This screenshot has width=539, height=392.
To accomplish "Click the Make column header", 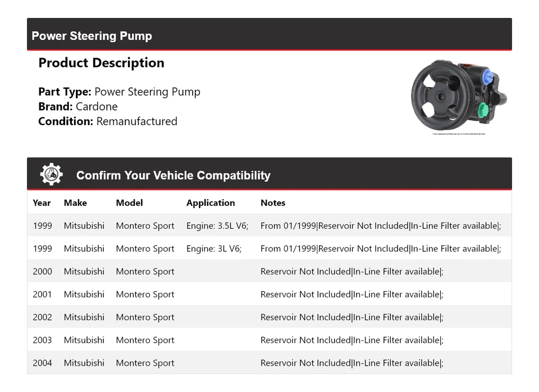I will (75, 203).
